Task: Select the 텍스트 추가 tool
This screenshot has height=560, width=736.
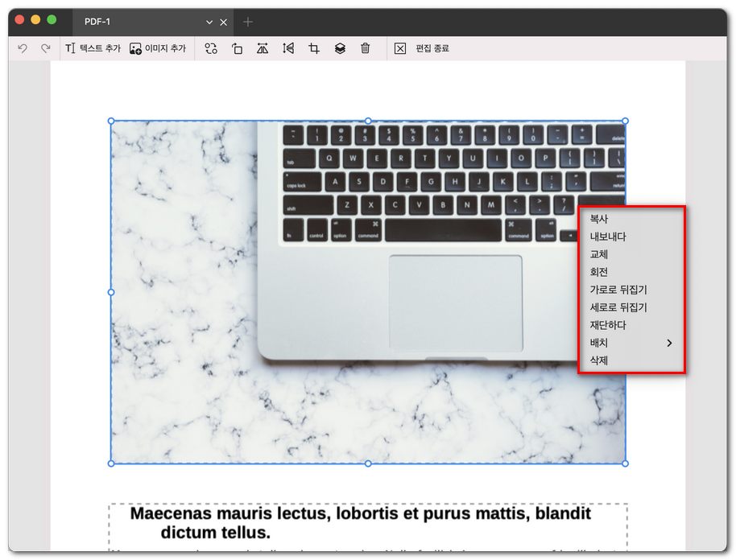Action: pyautogui.click(x=93, y=48)
